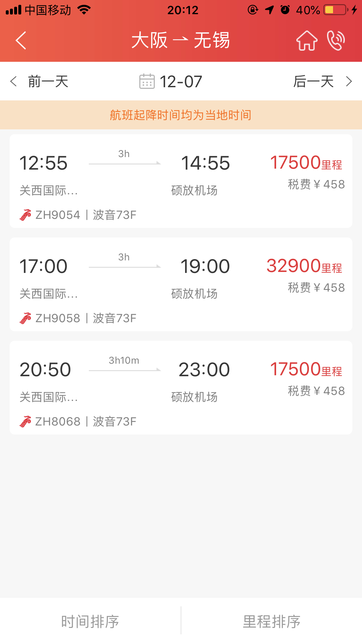Open the calendar icon beside 12-07
This screenshot has width=362, height=644.
point(147,81)
